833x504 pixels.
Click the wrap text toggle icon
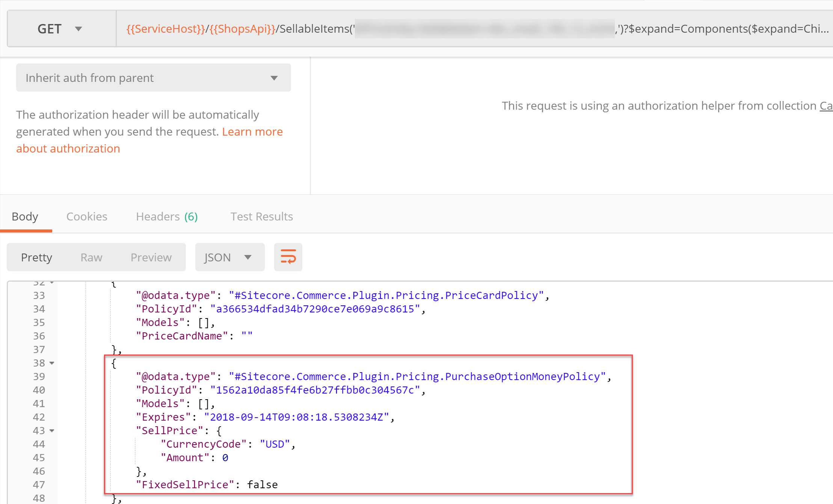click(x=288, y=258)
